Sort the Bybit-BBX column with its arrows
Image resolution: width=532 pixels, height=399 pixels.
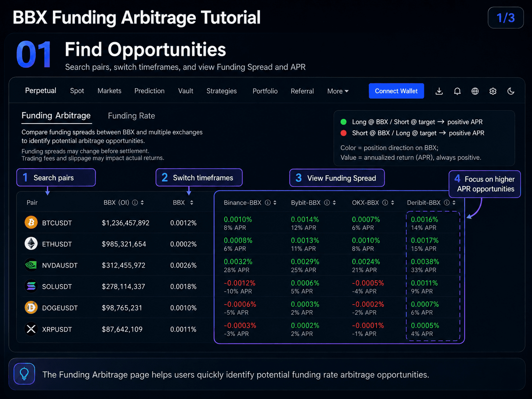[x=334, y=202]
